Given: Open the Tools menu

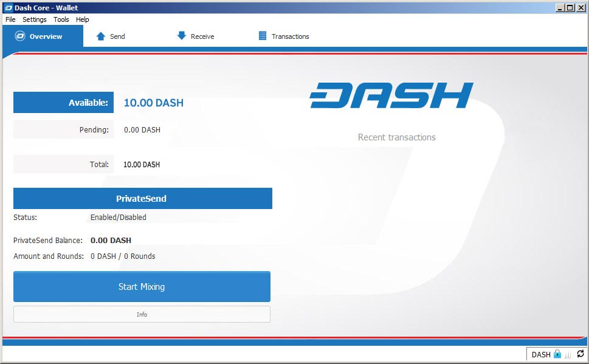Looking at the screenshot, I should pyautogui.click(x=61, y=19).
